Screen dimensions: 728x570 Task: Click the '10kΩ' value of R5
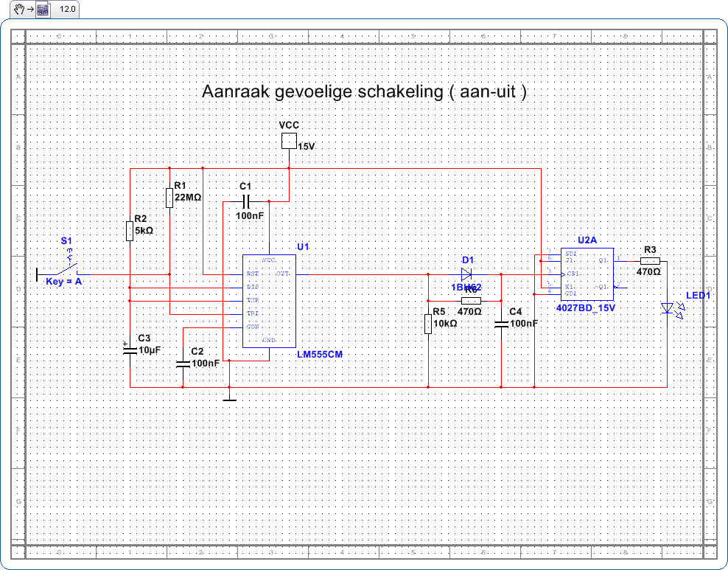click(445, 323)
